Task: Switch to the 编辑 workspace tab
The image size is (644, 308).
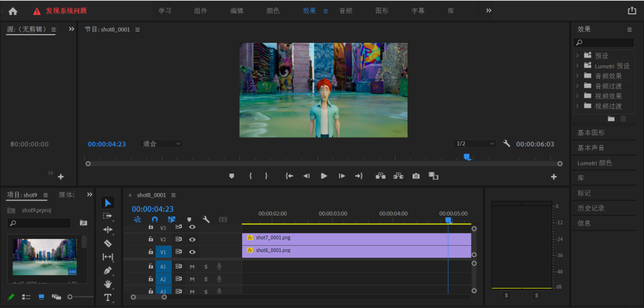Action: (x=236, y=11)
